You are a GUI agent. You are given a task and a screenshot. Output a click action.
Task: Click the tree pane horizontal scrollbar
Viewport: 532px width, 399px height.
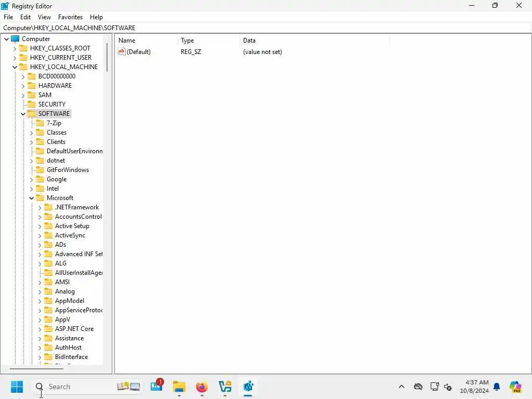[x=36, y=368]
